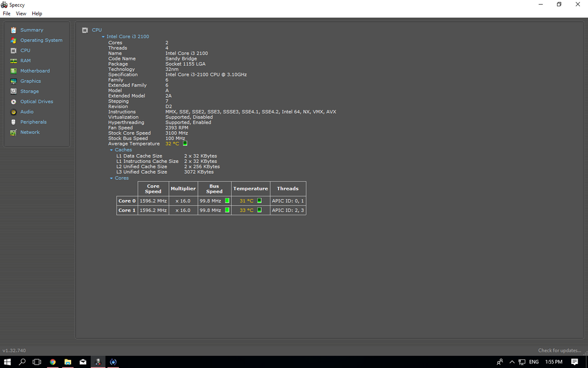This screenshot has height=368, width=588.
Task: Click the People icon in system tray
Action: [x=500, y=362]
